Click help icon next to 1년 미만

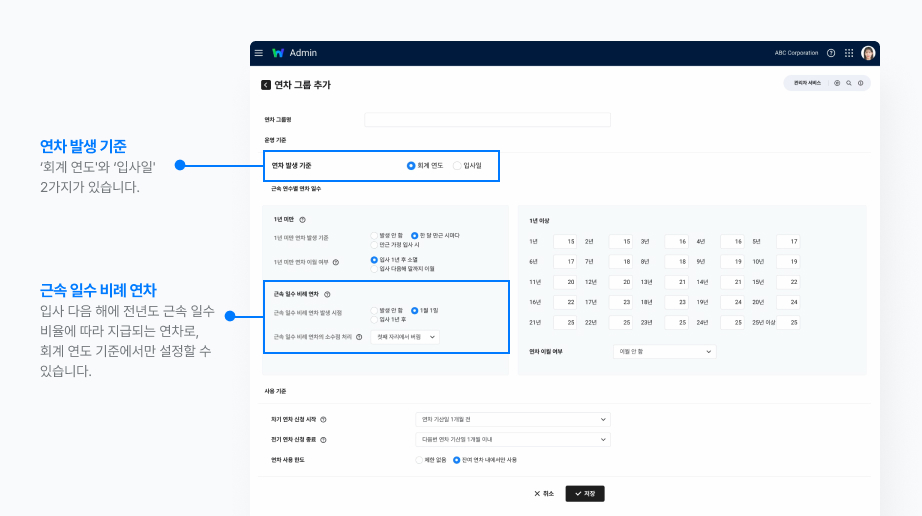click(302, 219)
